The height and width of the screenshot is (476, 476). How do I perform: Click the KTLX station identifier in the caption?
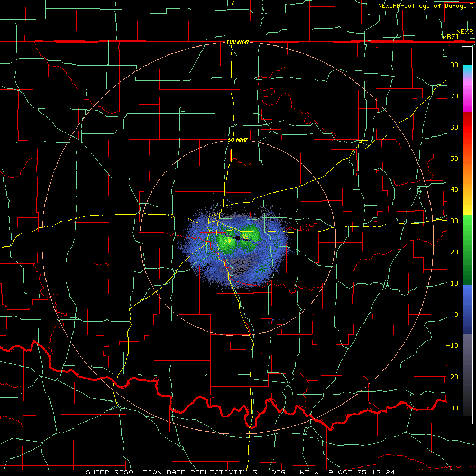310,472
